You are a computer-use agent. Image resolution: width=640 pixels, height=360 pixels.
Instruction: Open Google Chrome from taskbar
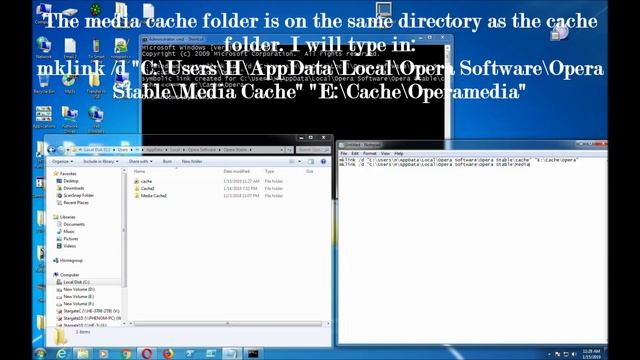click(125, 353)
